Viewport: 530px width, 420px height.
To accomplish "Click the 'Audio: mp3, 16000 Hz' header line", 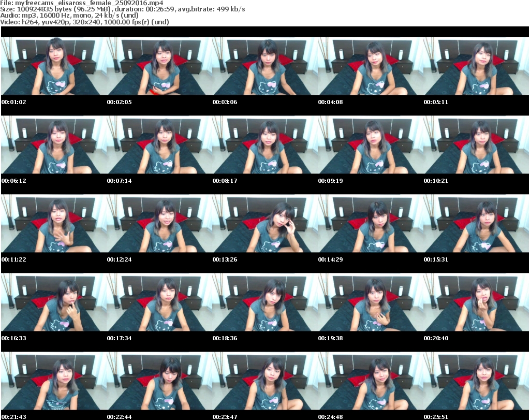I will 69,16.
